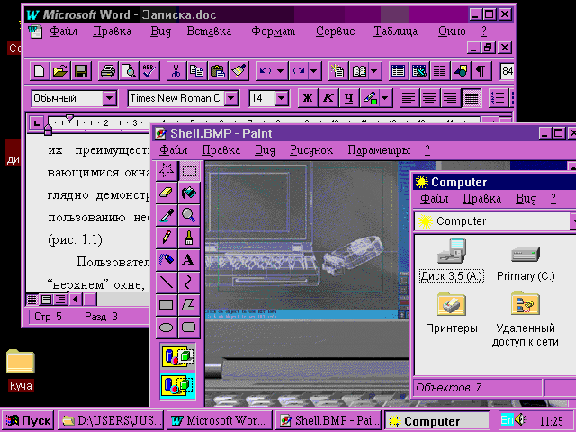Insert a table using the Word table icon

point(398,71)
